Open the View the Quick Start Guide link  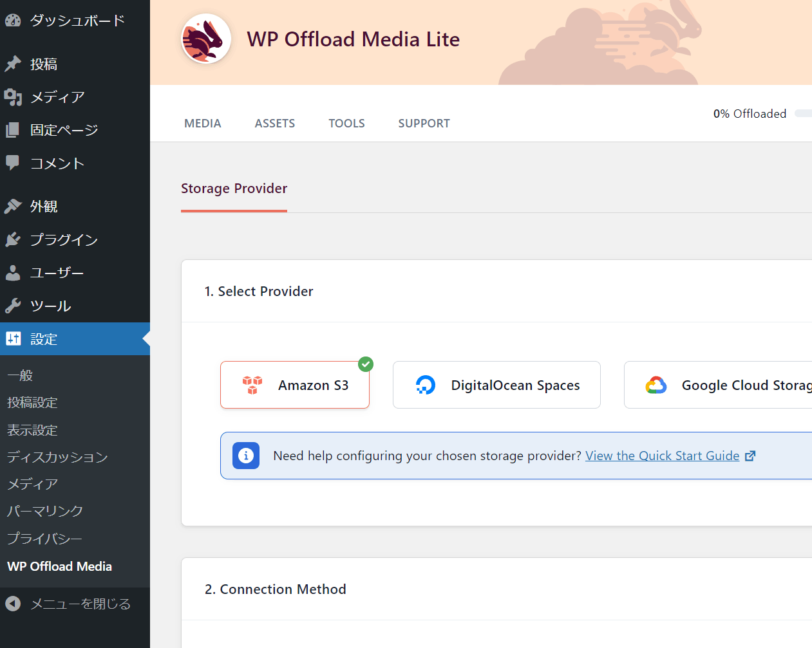(662, 456)
